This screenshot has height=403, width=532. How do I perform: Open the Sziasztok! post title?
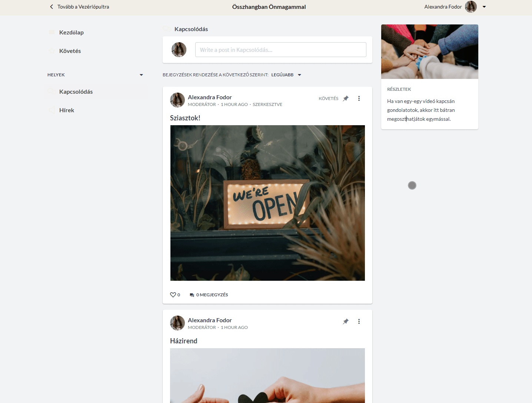click(x=185, y=118)
